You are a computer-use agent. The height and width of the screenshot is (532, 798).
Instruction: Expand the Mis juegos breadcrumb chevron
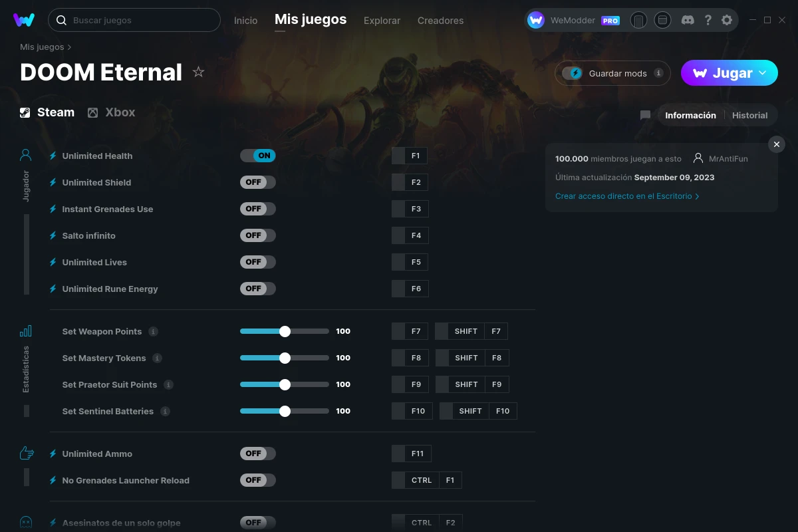pos(69,47)
